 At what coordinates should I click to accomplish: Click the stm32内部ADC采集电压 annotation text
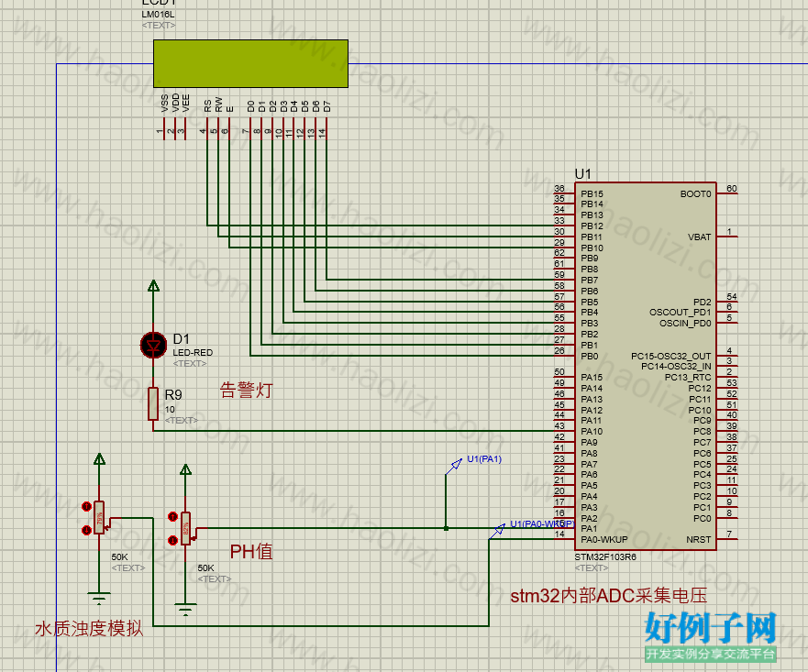[x=609, y=596]
